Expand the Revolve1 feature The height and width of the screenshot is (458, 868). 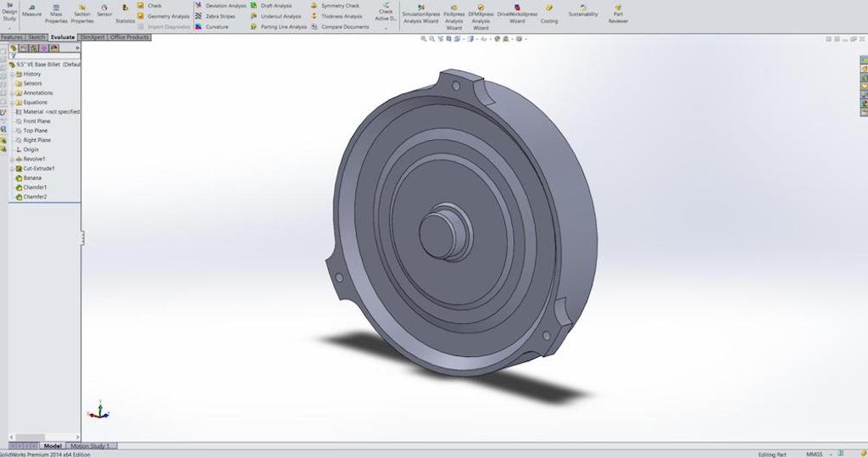12,159
